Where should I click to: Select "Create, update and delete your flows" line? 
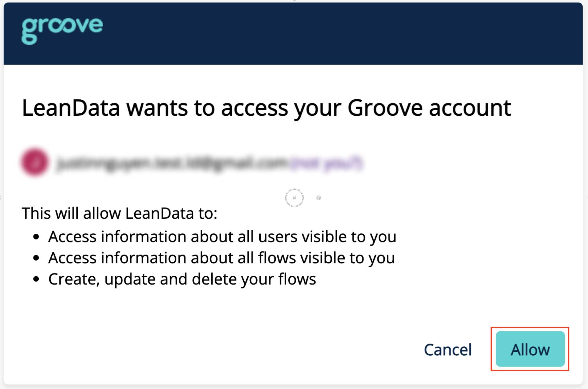pos(182,279)
